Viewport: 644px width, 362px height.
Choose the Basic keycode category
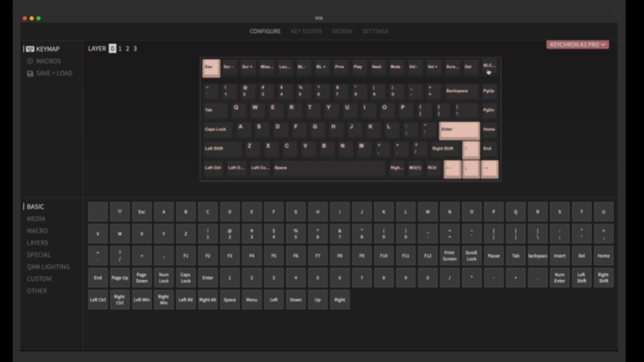(x=35, y=207)
